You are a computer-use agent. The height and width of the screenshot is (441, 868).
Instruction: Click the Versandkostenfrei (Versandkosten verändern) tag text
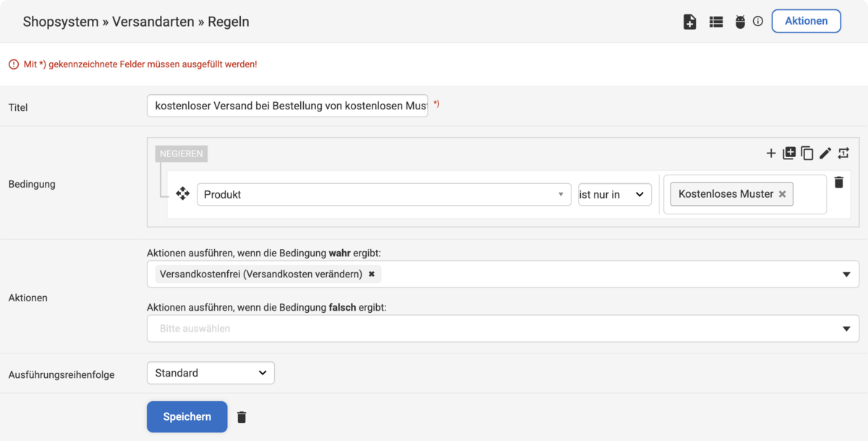[261, 274]
